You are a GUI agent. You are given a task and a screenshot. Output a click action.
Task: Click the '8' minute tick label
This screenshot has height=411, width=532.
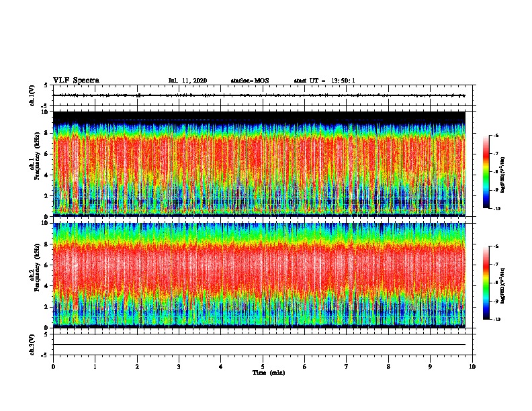tap(388, 367)
